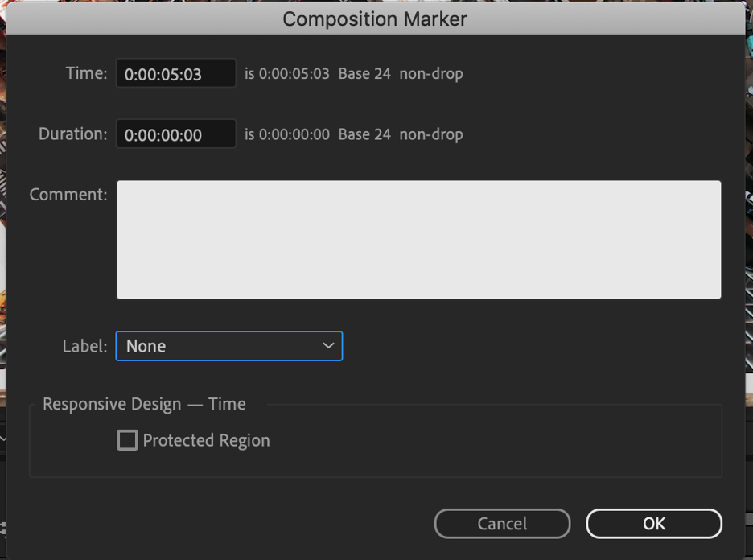Click the Composition Marker title text

(375, 19)
